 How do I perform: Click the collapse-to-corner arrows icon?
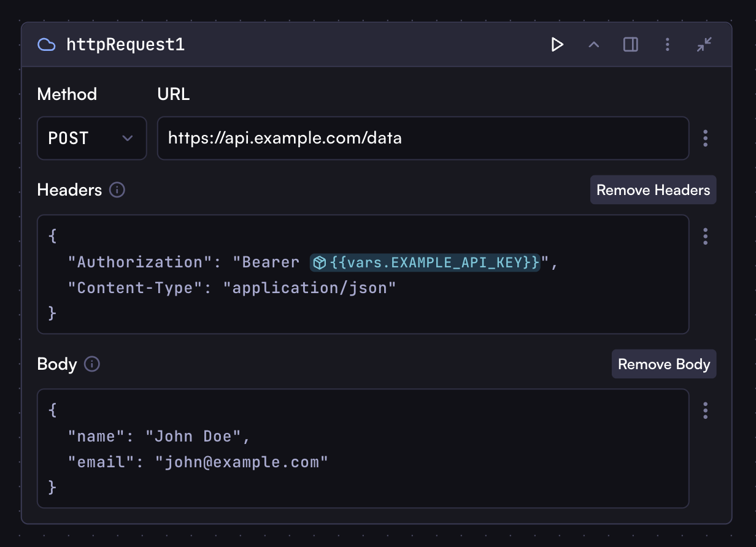point(704,44)
